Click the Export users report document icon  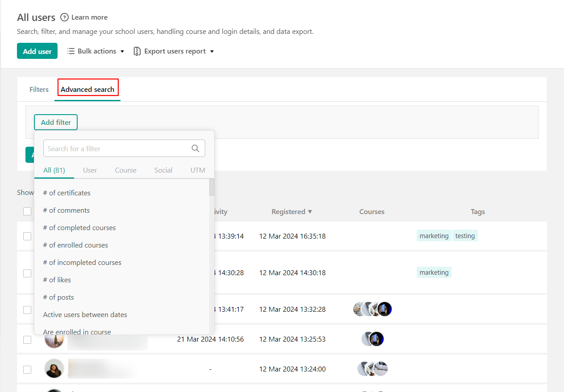[x=137, y=51]
